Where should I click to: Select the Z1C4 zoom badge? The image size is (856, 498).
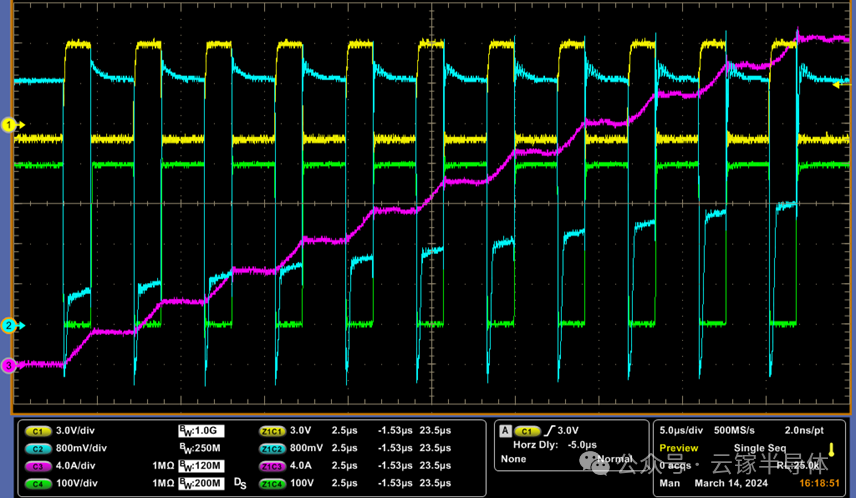point(272,484)
